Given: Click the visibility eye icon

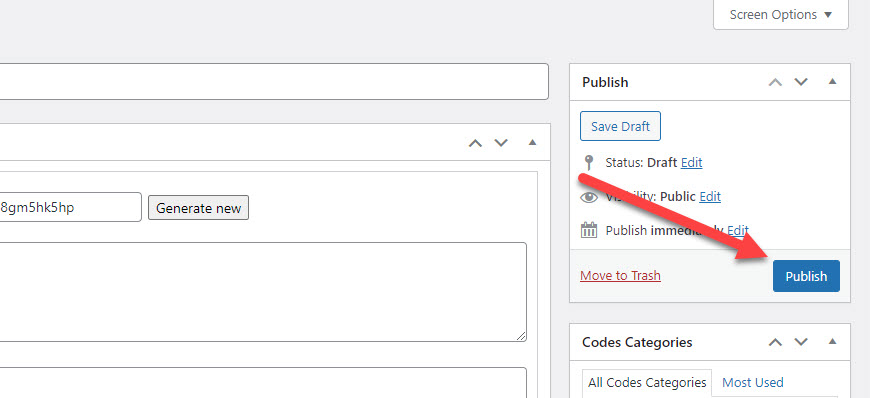Looking at the screenshot, I should click(589, 197).
